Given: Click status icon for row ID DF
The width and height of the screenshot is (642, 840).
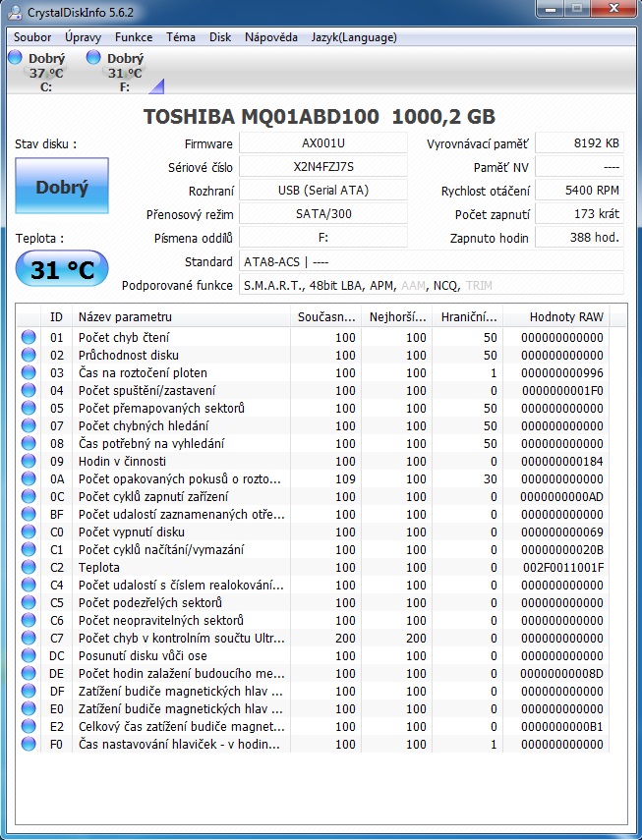Looking at the screenshot, I should pyautogui.click(x=29, y=691).
